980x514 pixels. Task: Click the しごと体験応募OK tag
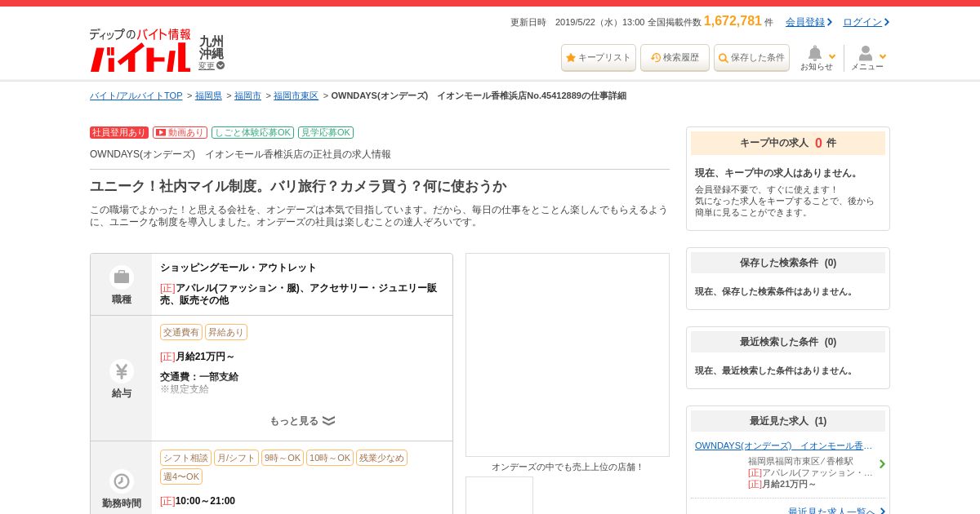pos(252,132)
